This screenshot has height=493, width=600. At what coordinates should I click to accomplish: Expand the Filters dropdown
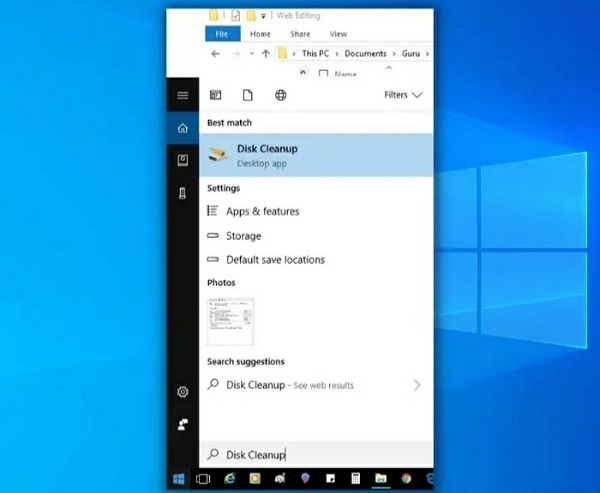pyautogui.click(x=403, y=95)
